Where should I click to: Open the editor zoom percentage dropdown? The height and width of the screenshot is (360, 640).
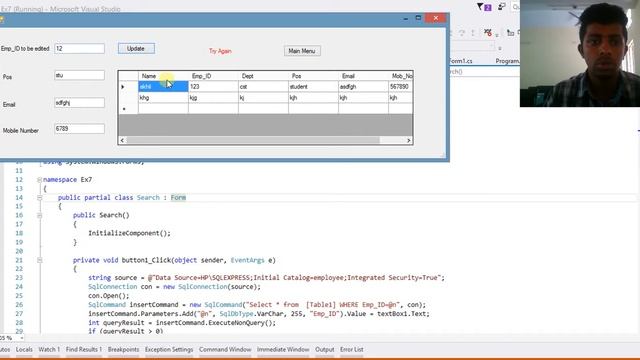click(x=22, y=338)
